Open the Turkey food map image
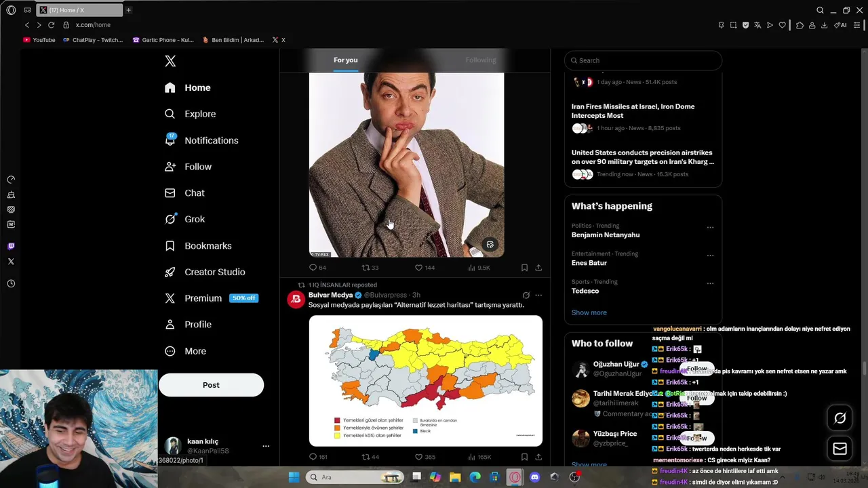 coord(426,381)
